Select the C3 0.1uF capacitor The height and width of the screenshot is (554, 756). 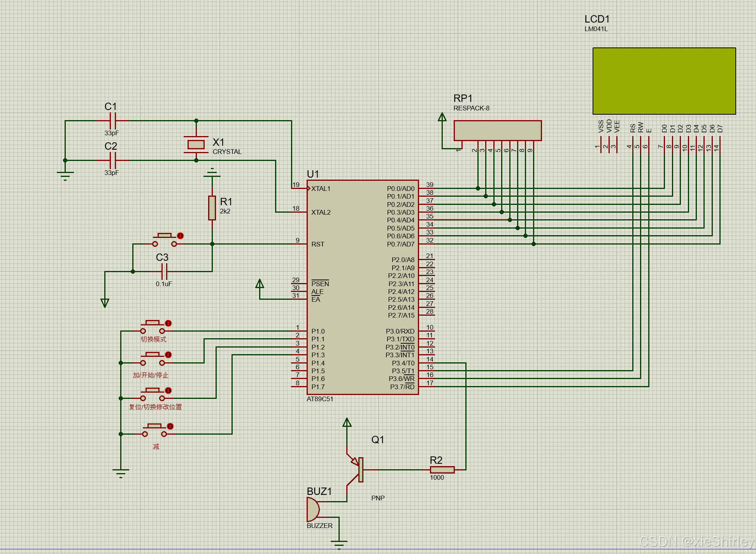click(164, 271)
